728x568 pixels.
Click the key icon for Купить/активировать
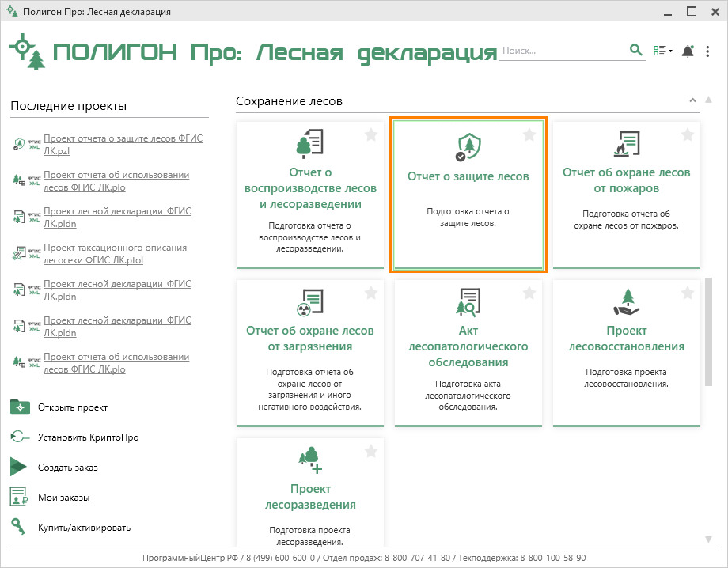pyautogui.click(x=18, y=527)
